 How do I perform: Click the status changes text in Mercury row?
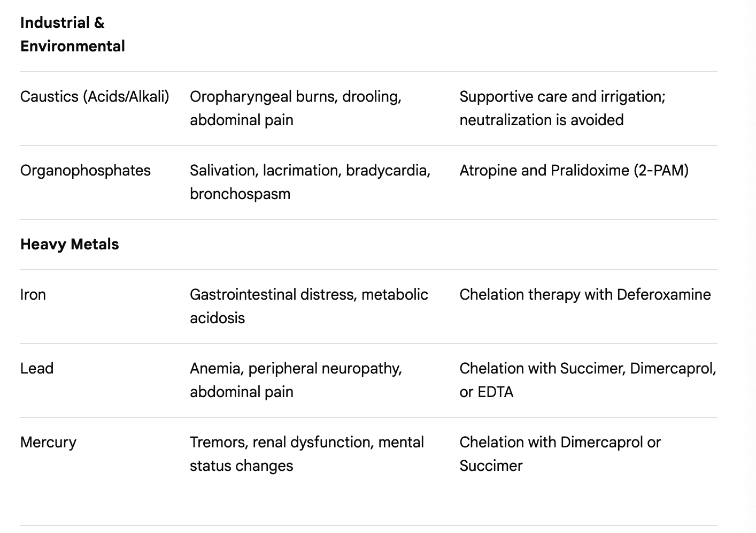[241, 466]
